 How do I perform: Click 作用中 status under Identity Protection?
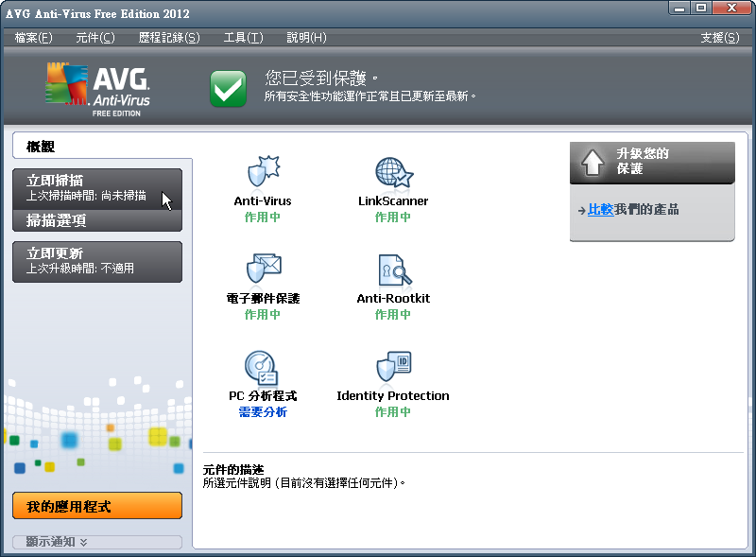[393, 412]
